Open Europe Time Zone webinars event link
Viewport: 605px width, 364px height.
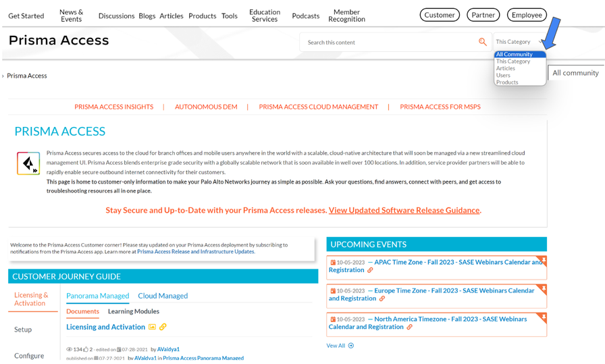tap(431, 294)
